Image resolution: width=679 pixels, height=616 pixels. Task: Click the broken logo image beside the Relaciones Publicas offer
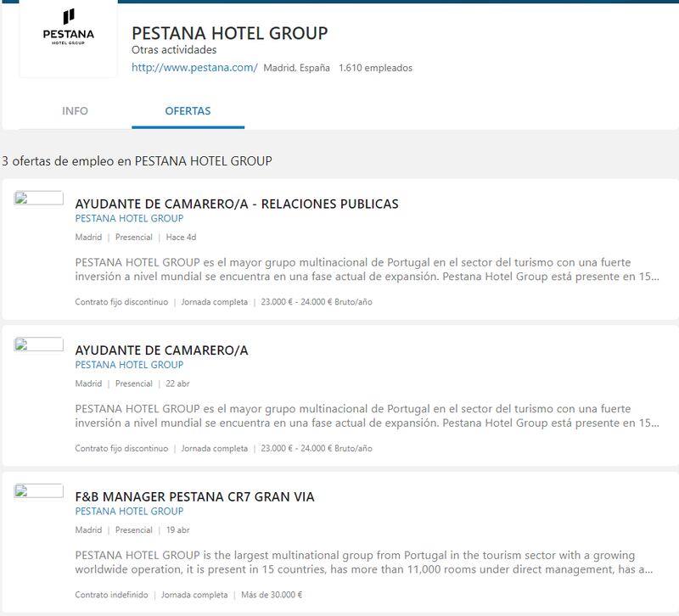click(39, 199)
